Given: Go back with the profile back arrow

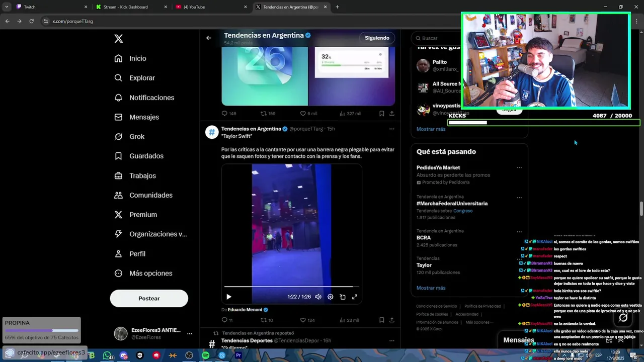Looking at the screenshot, I should (208, 38).
